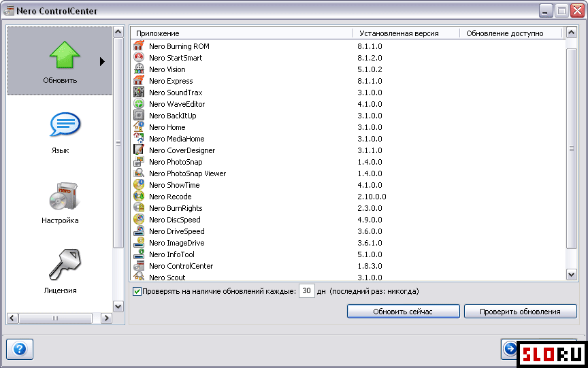Screen dimensions: 588x368
Task: Click the Nero DriveSpeed icon
Action: [139, 231]
